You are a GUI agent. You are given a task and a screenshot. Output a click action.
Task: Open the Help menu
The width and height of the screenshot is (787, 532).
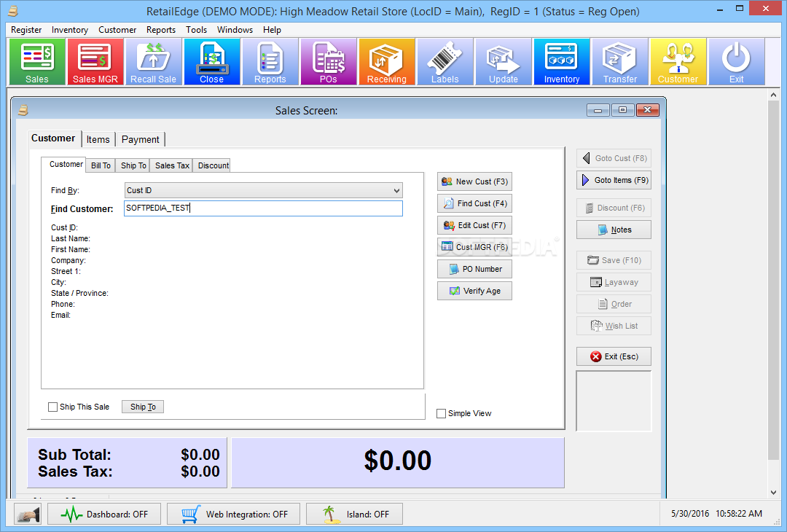[x=272, y=30]
